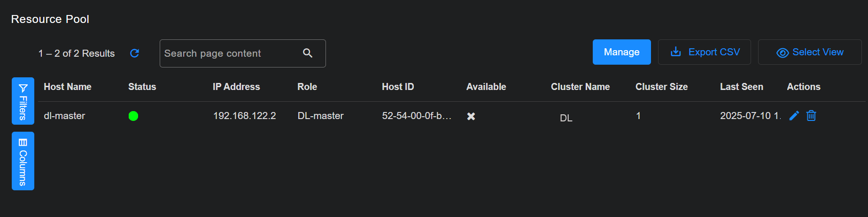
Task: Sort by the Status column header
Action: [x=142, y=87]
